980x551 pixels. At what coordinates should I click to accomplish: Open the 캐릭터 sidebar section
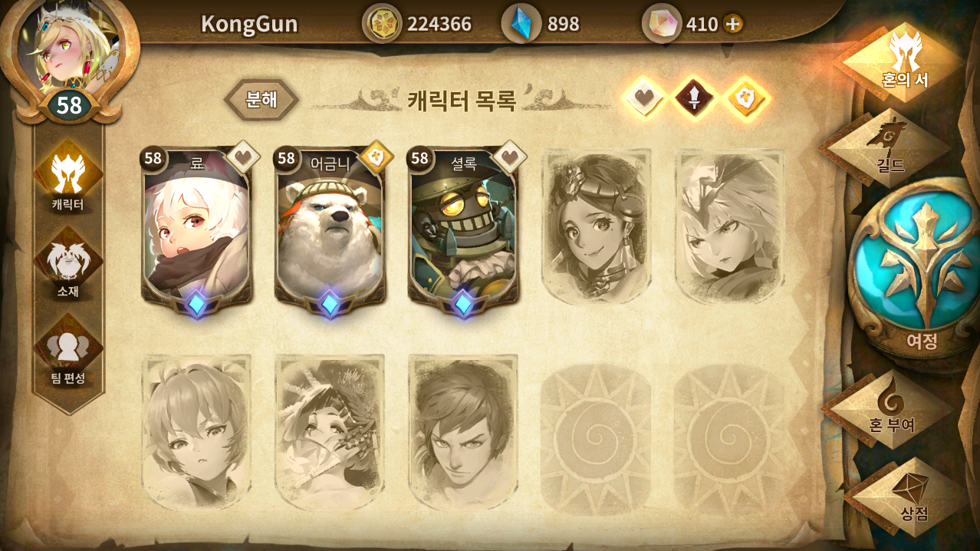click(x=68, y=179)
